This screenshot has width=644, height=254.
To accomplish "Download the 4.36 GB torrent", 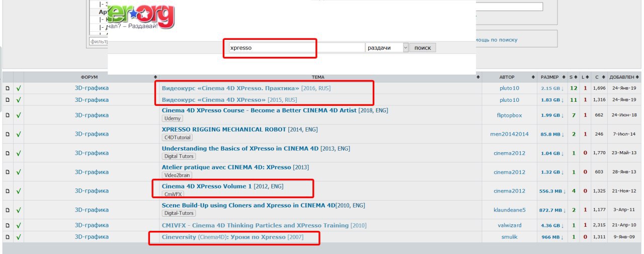I will (553, 225).
